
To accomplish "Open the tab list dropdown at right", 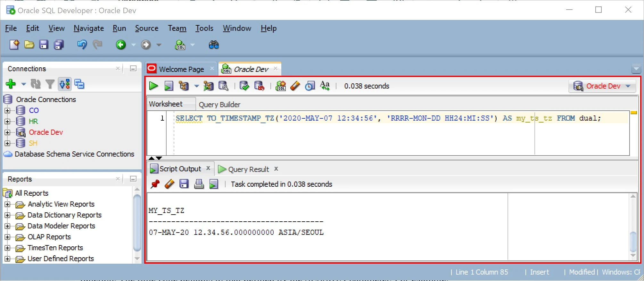I will click(636, 69).
